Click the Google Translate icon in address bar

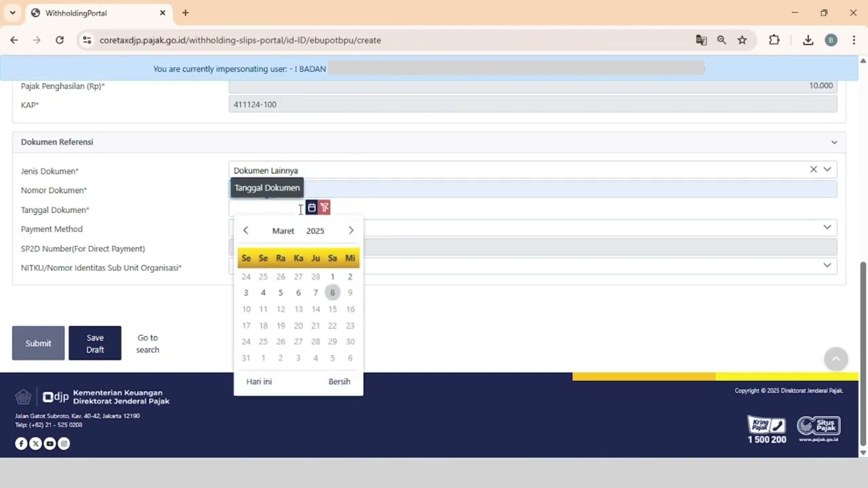pyautogui.click(x=701, y=40)
